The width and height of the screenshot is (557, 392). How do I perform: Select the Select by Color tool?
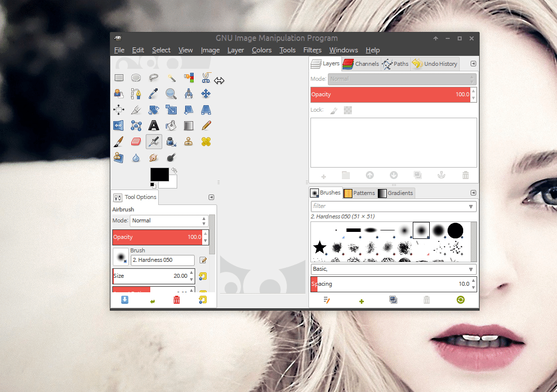point(189,77)
